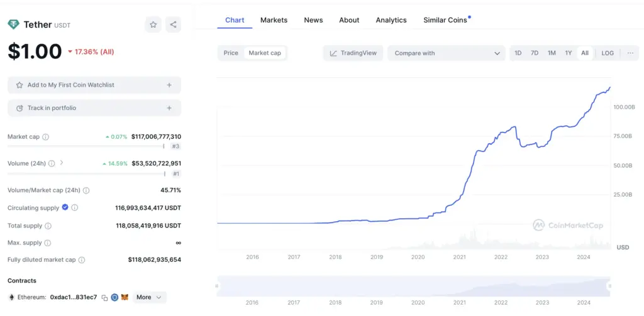Open info icon next to Max. supply
The width and height of the screenshot is (644, 316).
pos(48,243)
